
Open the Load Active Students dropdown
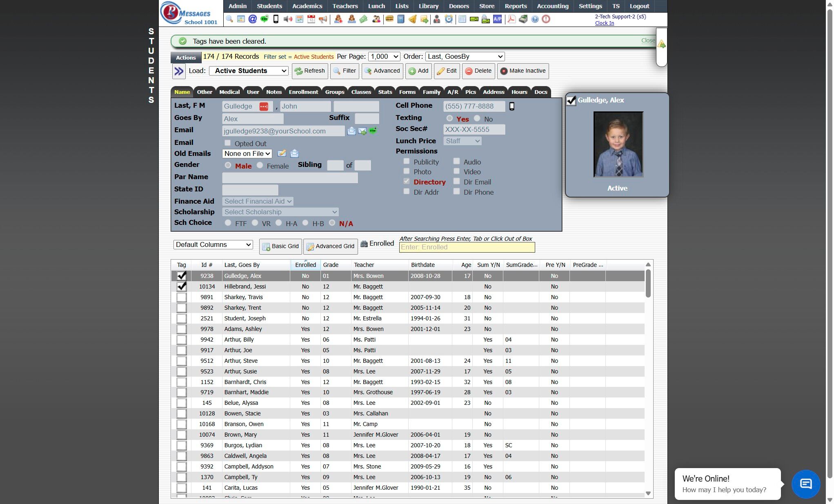pyautogui.click(x=249, y=71)
